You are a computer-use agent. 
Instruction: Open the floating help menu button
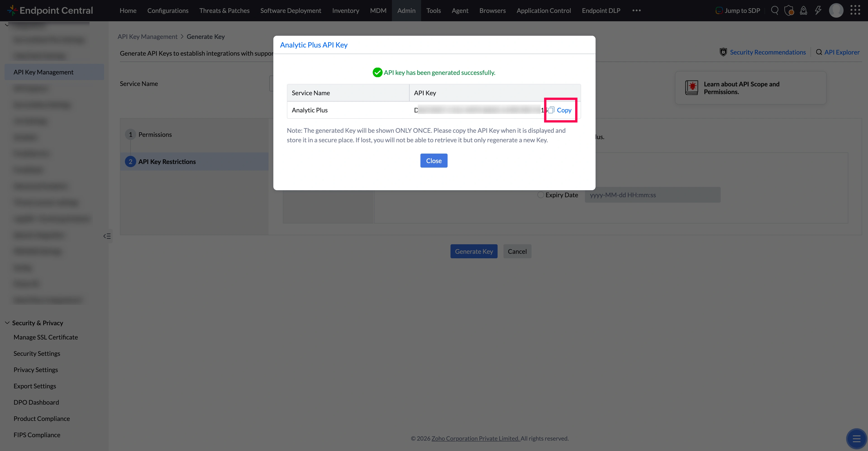[856, 439]
